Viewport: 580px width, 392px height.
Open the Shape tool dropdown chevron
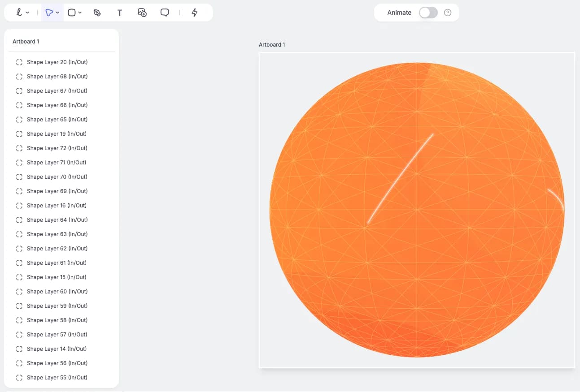(x=79, y=12)
